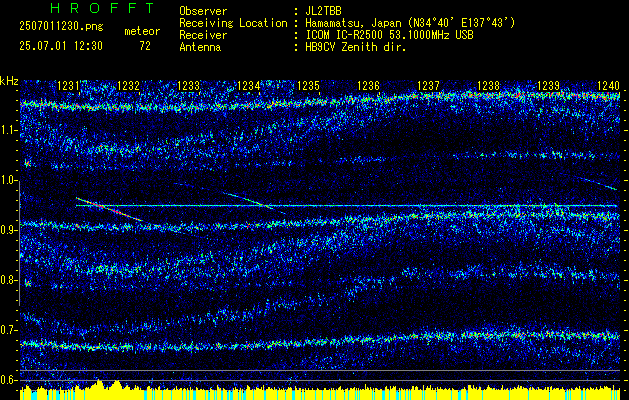The width and height of the screenshot is (629, 400).
Task: Click the observer callsign JL2TBB
Action: click(x=323, y=11)
